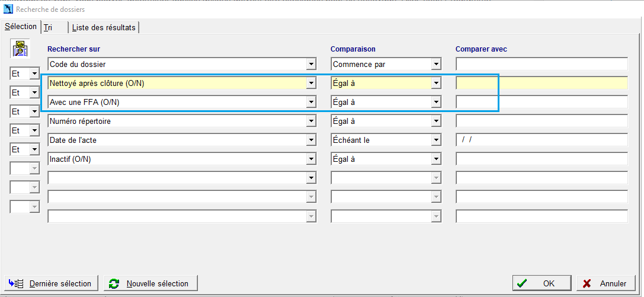
Task: Expand the Commence par comparison dropdown
Action: (436, 64)
